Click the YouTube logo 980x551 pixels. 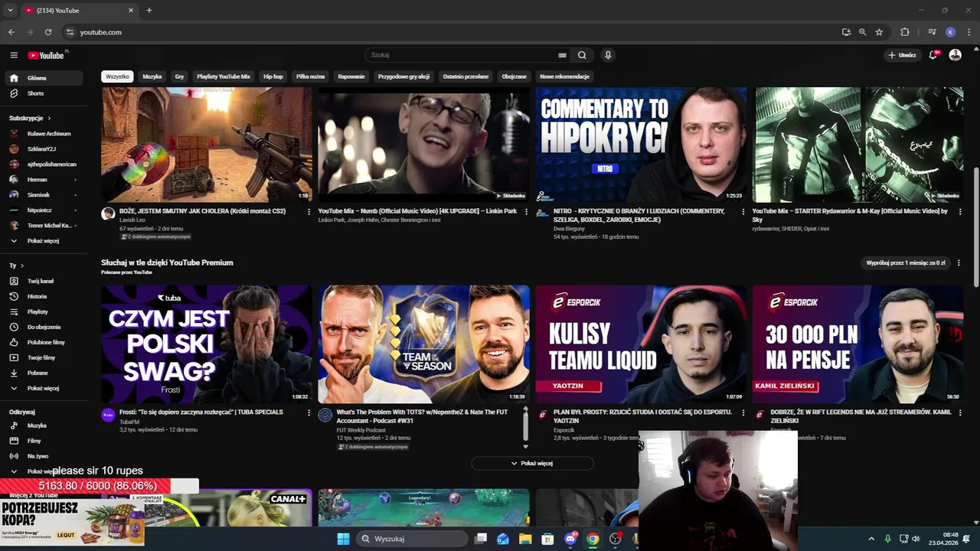pyautogui.click(x=47, y=55)
